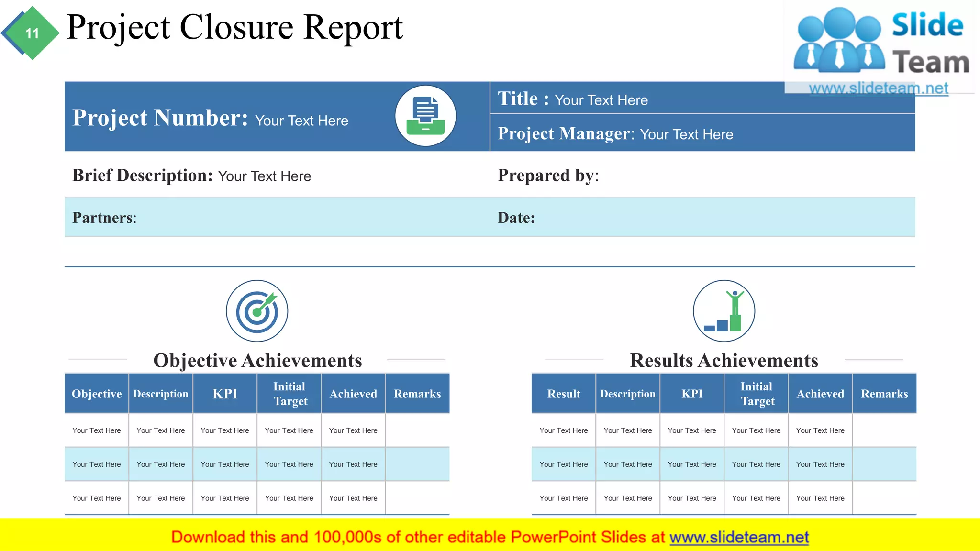The width and height of the screenshot is (980, 551).
Task: Open www.slideteam.net link under logo
Action: (878, 88)
